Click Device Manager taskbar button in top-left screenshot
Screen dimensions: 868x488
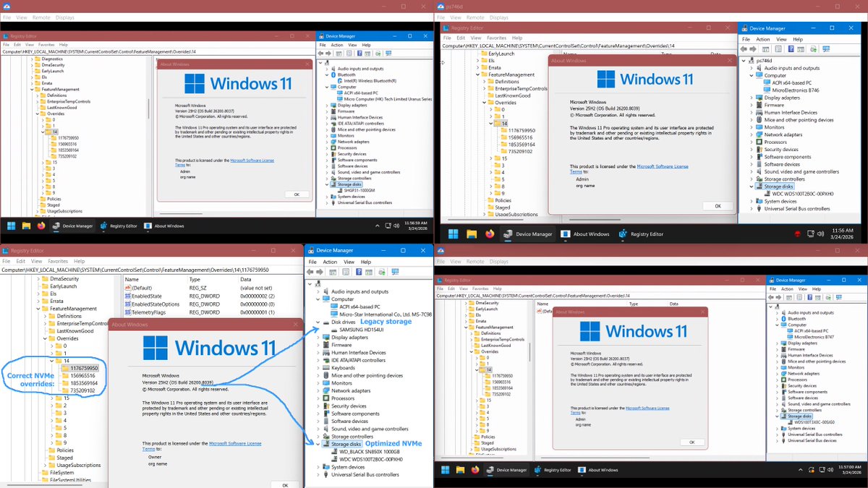[73, 226]
